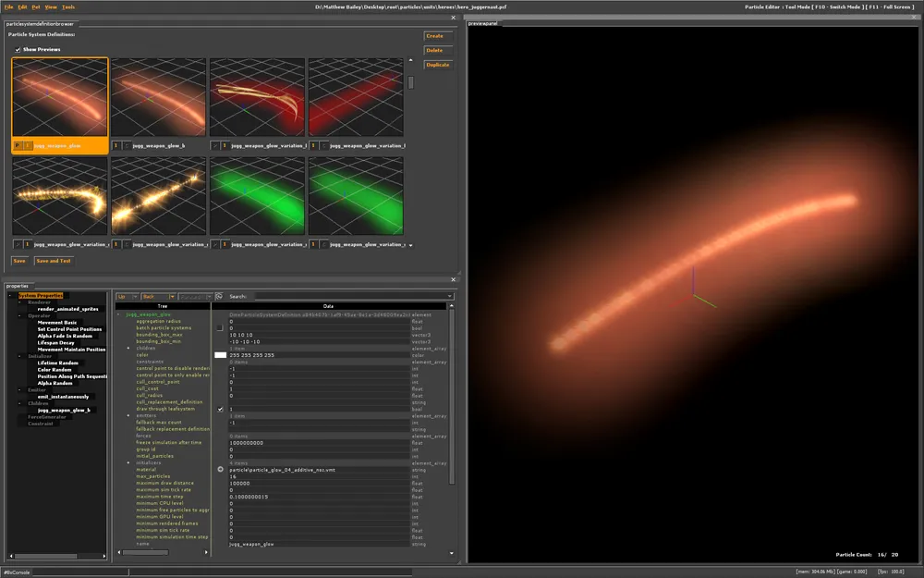Viewport: 924px width, 578px height.
Task: Click the material browse icon next to particle_glow_04
Action: coord(220,469)
